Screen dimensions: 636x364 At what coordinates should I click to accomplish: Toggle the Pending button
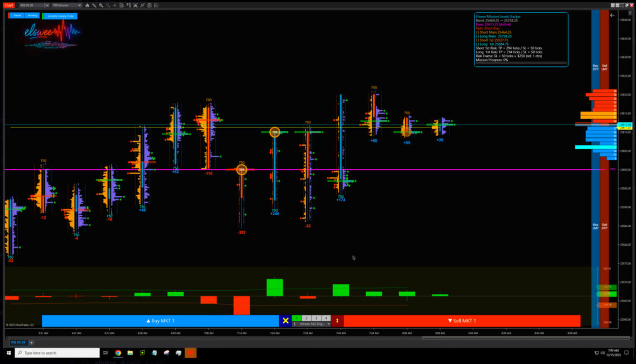(x=32, y=16)
